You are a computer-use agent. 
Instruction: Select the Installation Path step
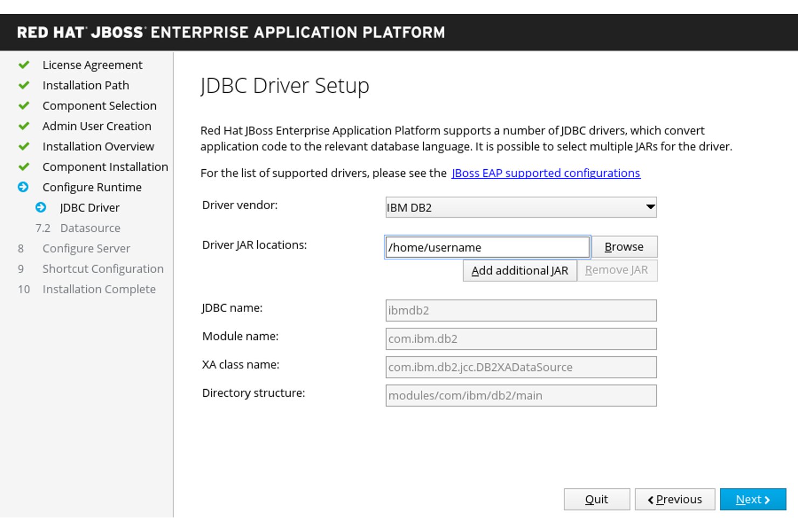point(86,86)
